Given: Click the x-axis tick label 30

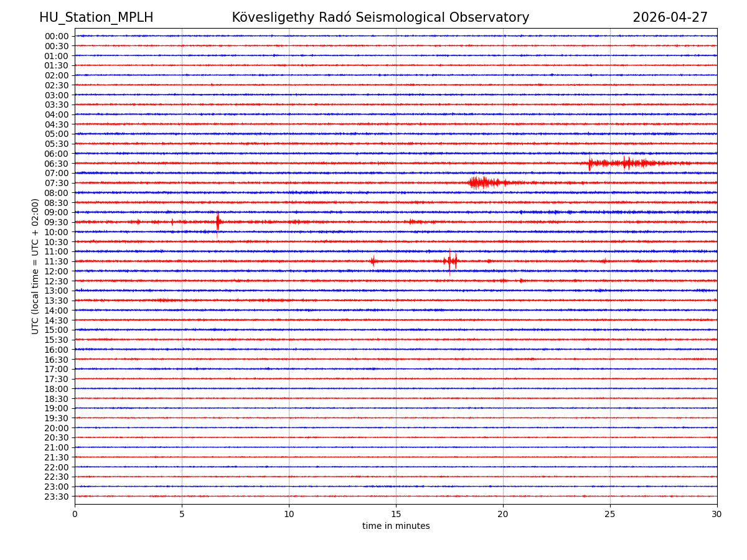Looking at the screenshot, I should point(717,515).
